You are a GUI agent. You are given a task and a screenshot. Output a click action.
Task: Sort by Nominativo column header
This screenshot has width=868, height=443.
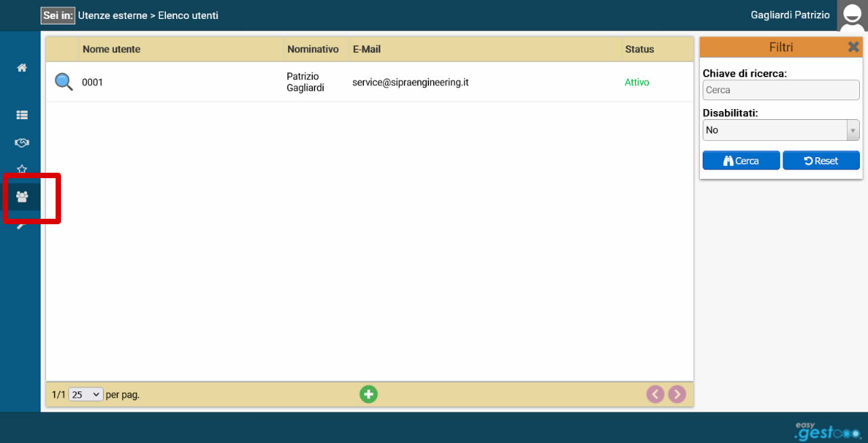312,49
